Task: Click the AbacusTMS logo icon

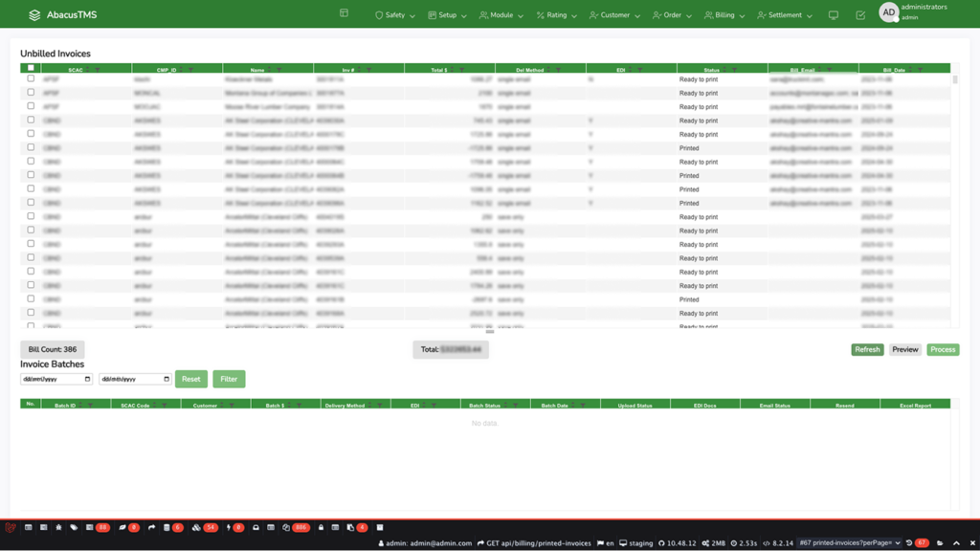Action: 34,15
